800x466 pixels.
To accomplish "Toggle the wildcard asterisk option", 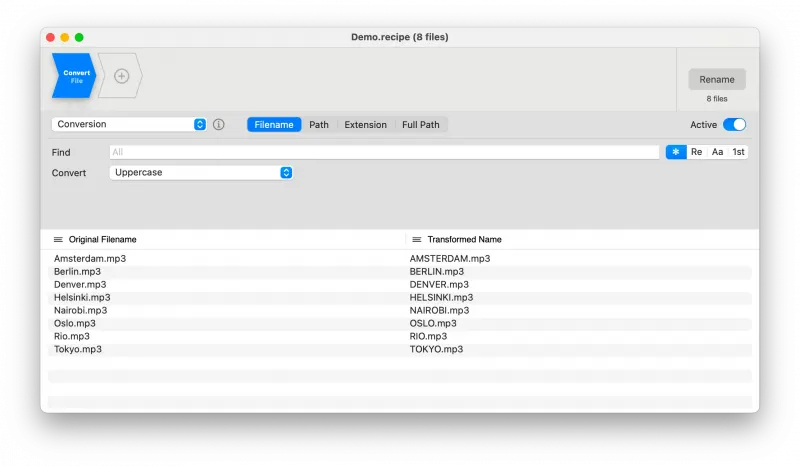I will point(676,152).
